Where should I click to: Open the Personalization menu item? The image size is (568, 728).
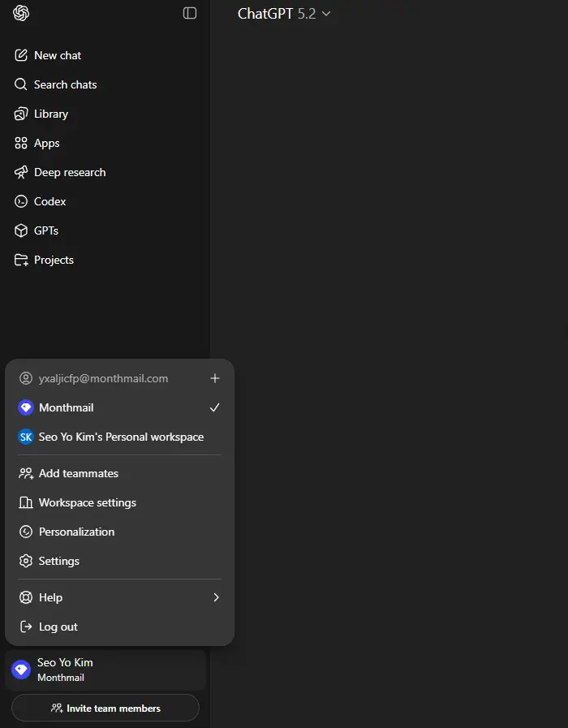click(119, 532)
